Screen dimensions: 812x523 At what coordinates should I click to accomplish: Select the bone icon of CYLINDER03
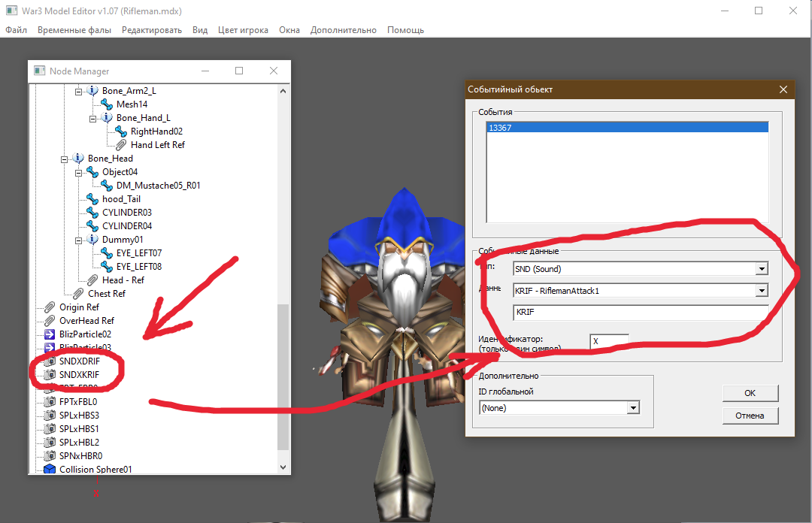[x=92, y=213]
